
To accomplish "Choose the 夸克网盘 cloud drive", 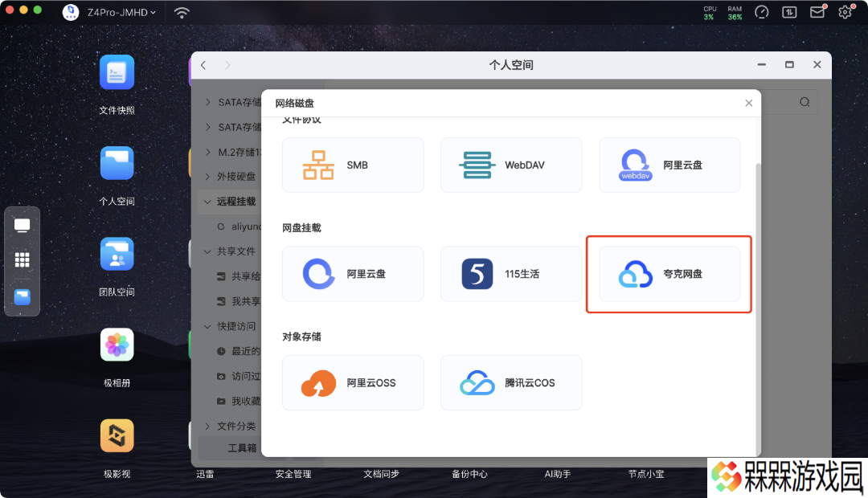I will (x=669, y=274).
